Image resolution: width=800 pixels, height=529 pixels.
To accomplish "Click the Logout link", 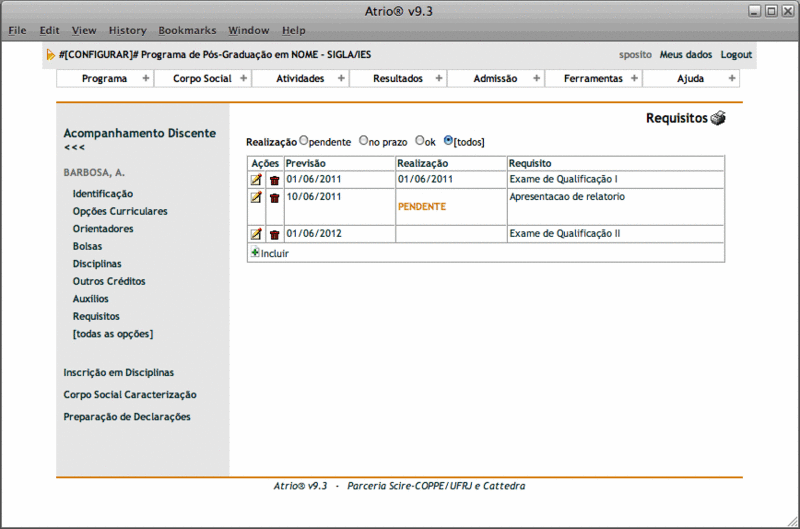I will (x=736, y=55).
